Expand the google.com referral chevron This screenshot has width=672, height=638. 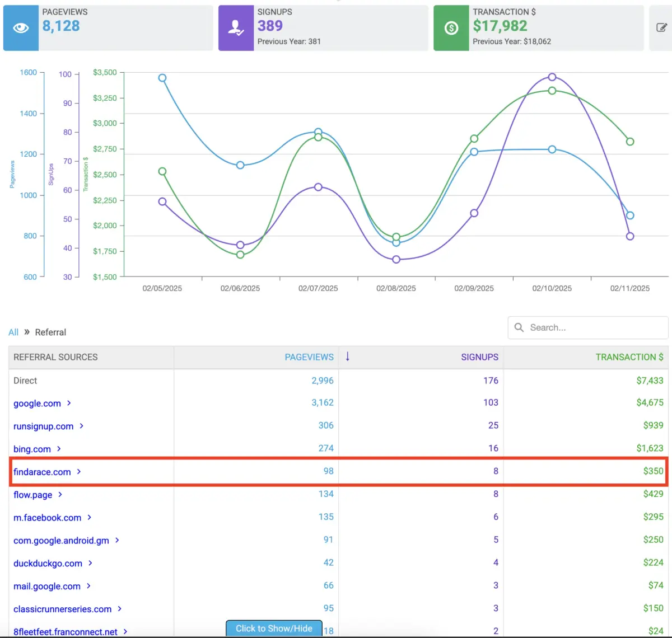tap(69, 403)
